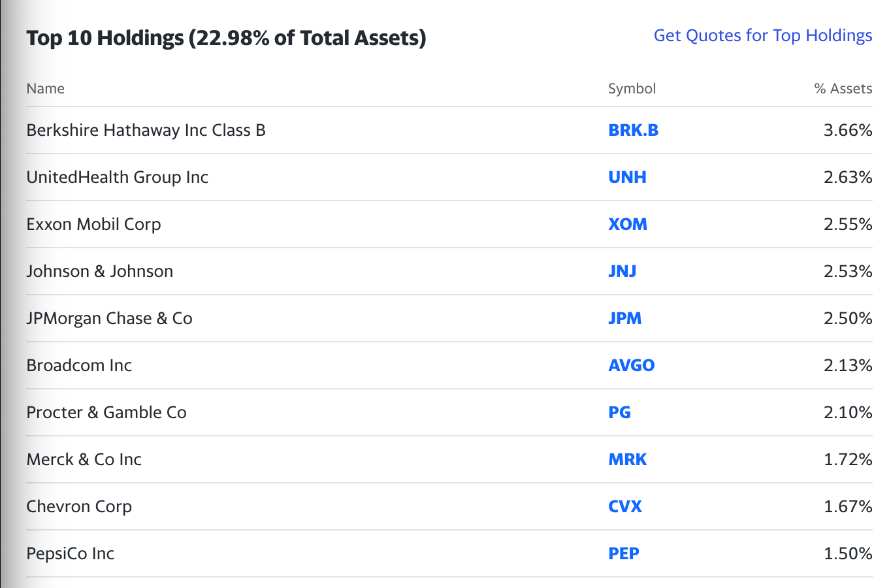Select the UnitedHealth Group Inc name
This screenshot has width=891, height=588.
tap(117, 177)
